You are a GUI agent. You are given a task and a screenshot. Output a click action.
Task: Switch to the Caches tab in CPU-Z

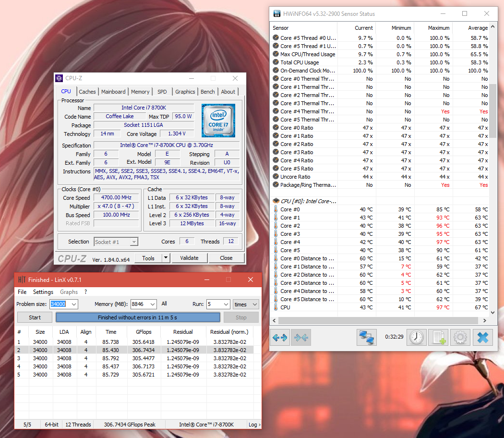pos(87,92)
